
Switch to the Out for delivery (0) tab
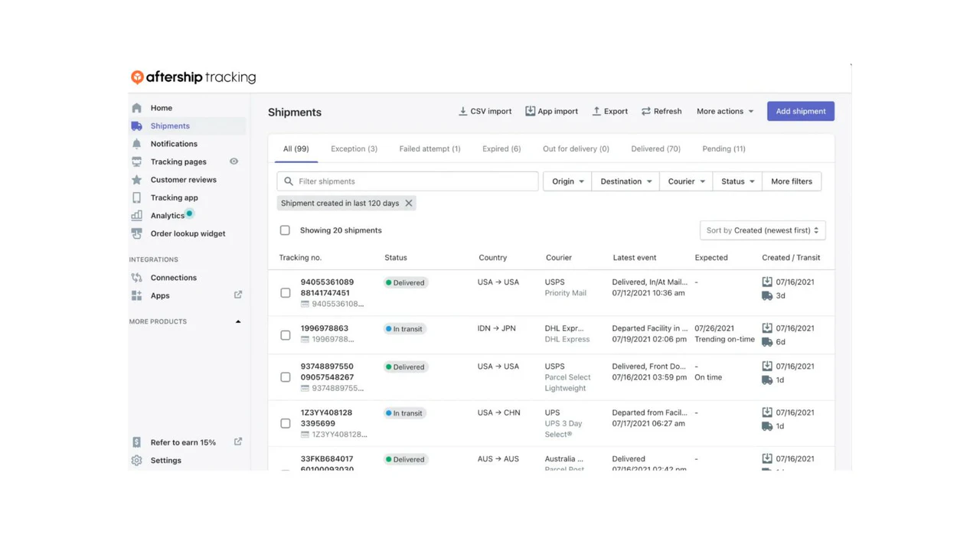click(x=576, y=148)
